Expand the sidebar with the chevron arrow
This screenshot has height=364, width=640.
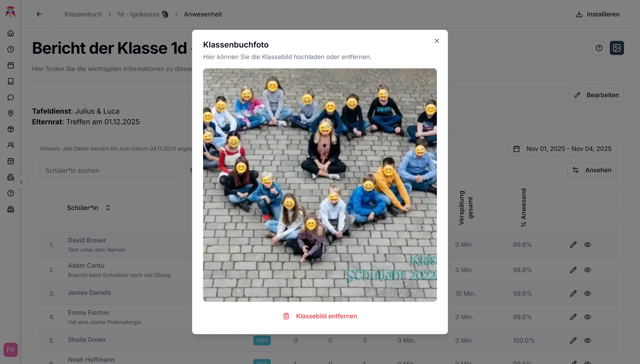[x=21, y=182]
